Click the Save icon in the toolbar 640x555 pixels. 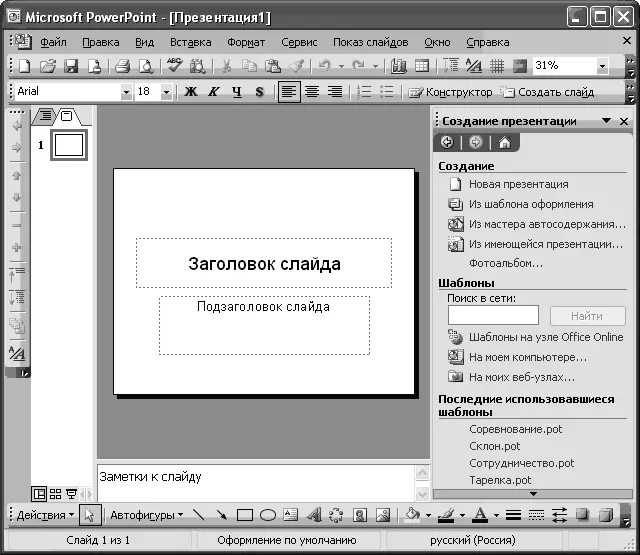tap(71, 66)
